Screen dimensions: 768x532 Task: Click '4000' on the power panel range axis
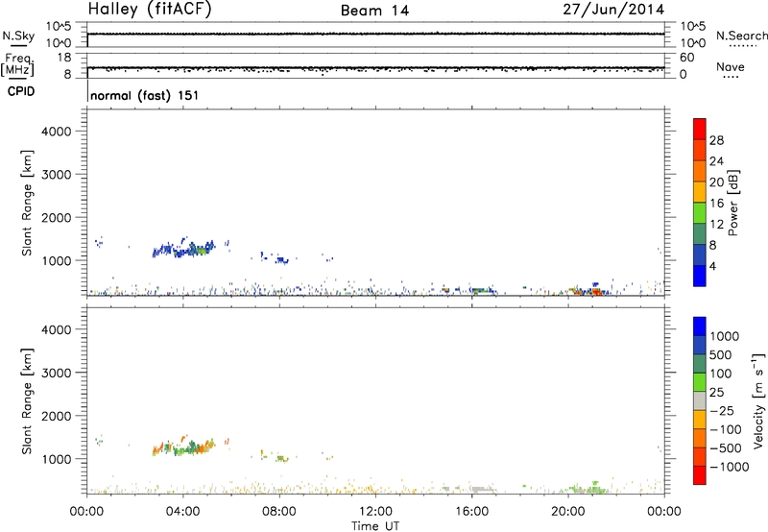[57, 132]
